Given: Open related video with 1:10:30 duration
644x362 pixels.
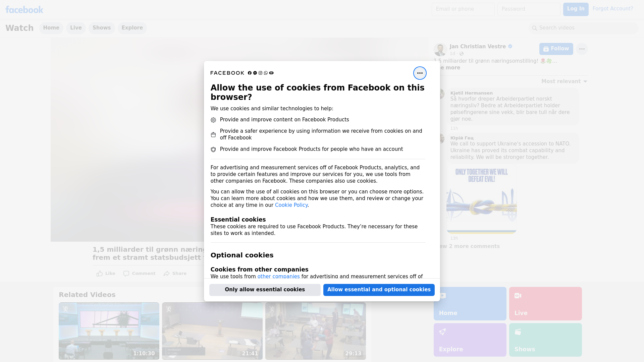Looking at the screenshot, I should click(x=109, y=331).
